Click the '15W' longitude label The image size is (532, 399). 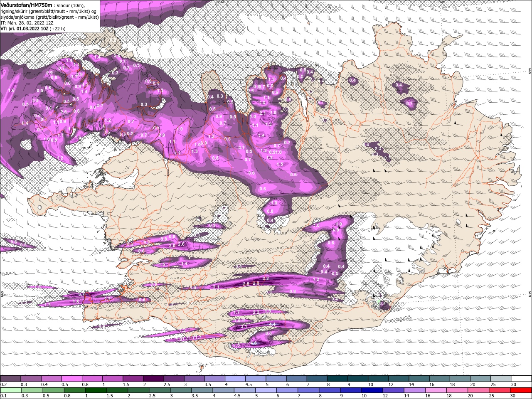[x=441, y=2]
